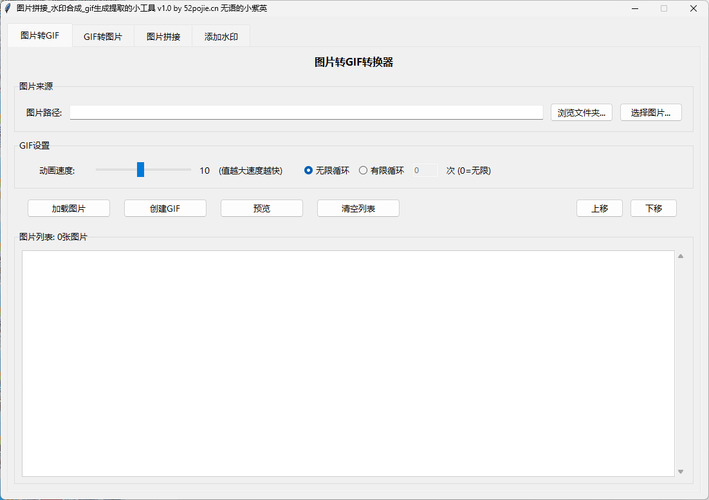Switch to the 图片转GIF tab

click(40, 36)
